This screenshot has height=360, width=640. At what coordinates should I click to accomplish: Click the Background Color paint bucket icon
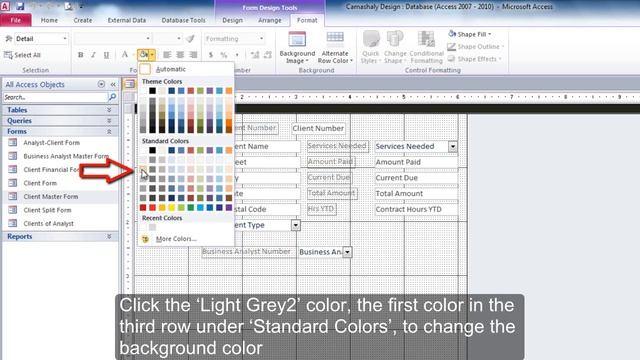[x=143, y=54]
